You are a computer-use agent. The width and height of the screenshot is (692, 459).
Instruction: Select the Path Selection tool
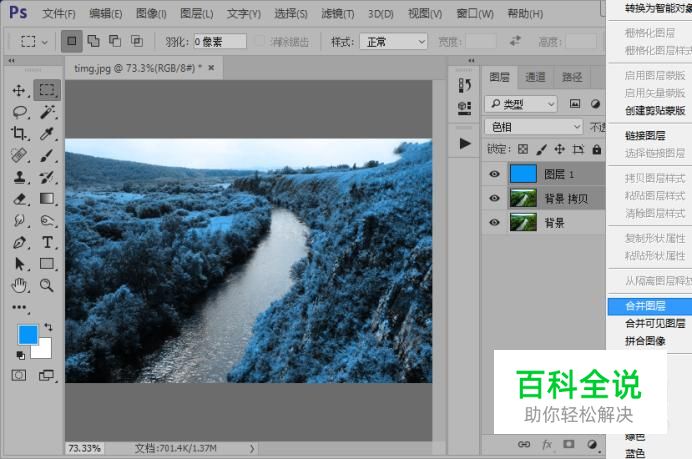pyautogui.click(x=19, y=264)
